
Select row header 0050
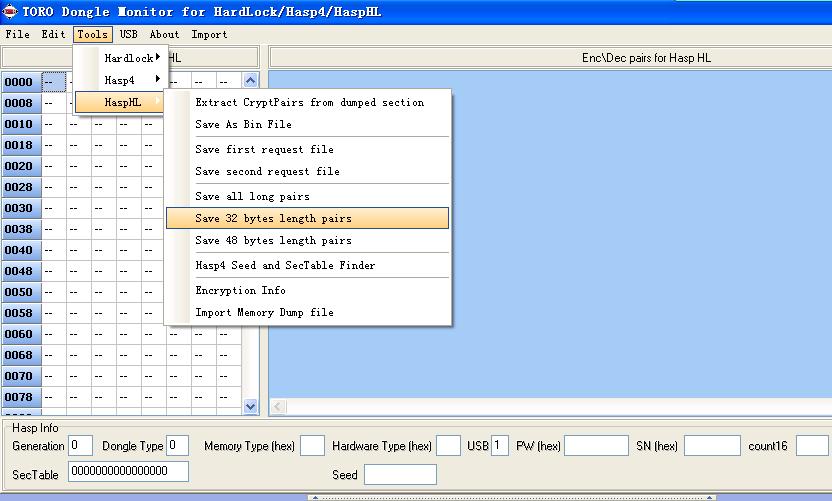(21, 292)
